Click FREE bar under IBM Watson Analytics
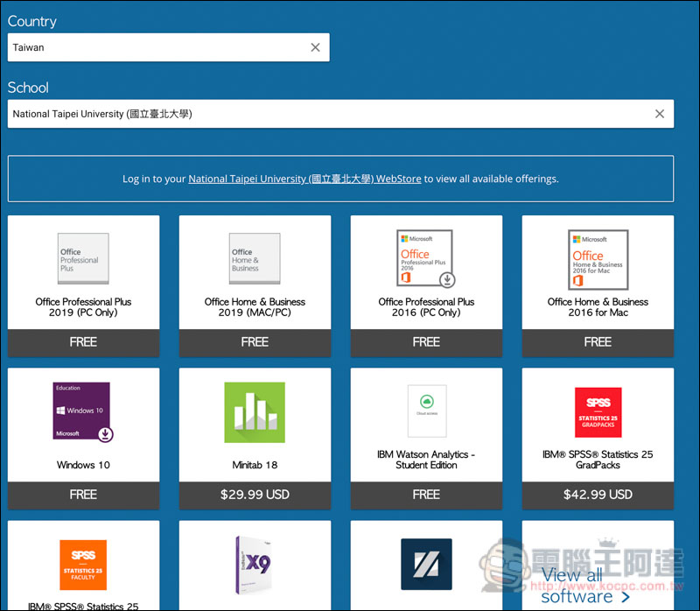Image resolution: width=700 pixels, height=611 pixels. point(426,495)
